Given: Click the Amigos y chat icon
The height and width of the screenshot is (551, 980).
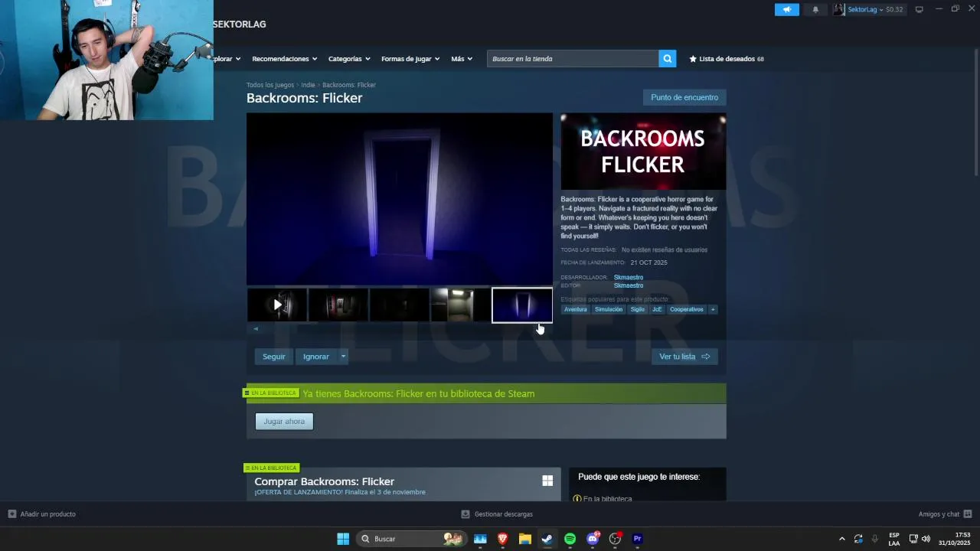Looking at the screenshot, I should pos(968,514).
